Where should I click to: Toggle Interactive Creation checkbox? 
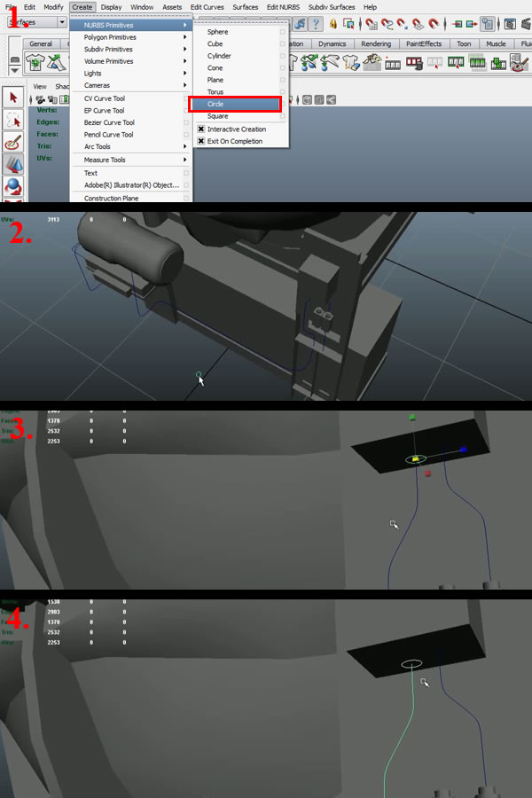(x=201, y=129)
